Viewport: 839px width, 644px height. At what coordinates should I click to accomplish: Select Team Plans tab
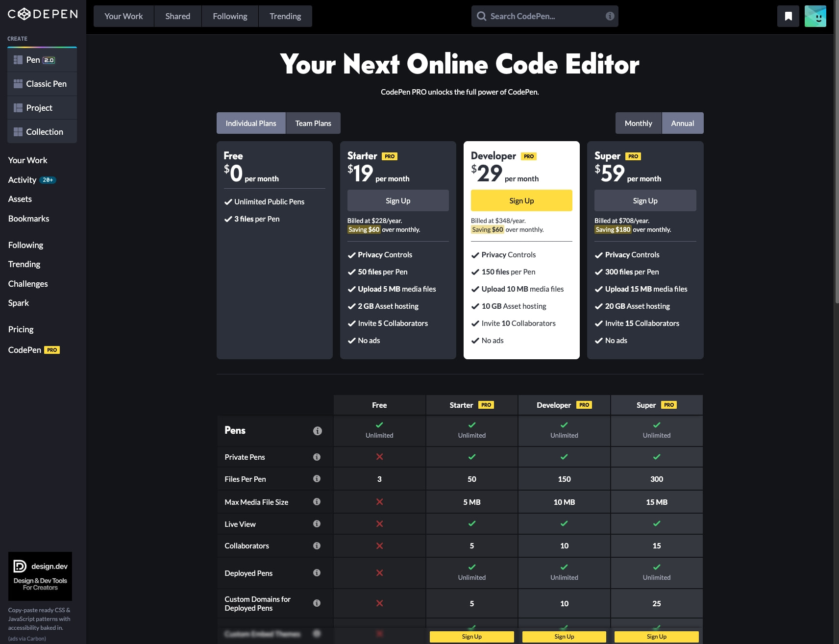313,123
